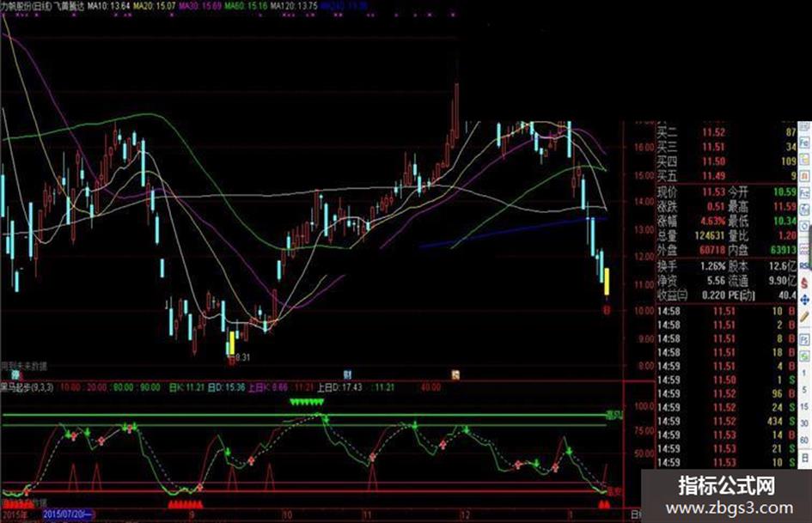This screenshot has width=812, height=523.
Task: Click the 买三 11.51 order row
Action: point(727,147)
